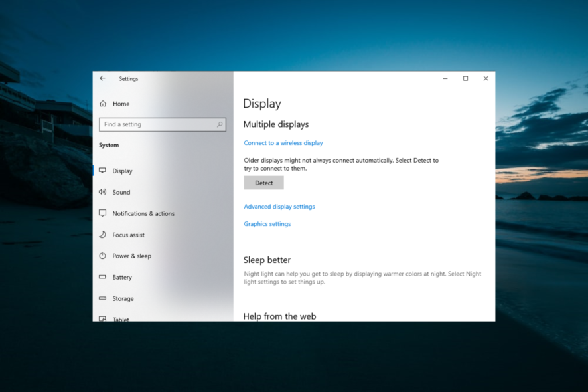This screenshot has width=588, height=392.
Task: Open Notifications & actions settings
Action: coord(143,213)
